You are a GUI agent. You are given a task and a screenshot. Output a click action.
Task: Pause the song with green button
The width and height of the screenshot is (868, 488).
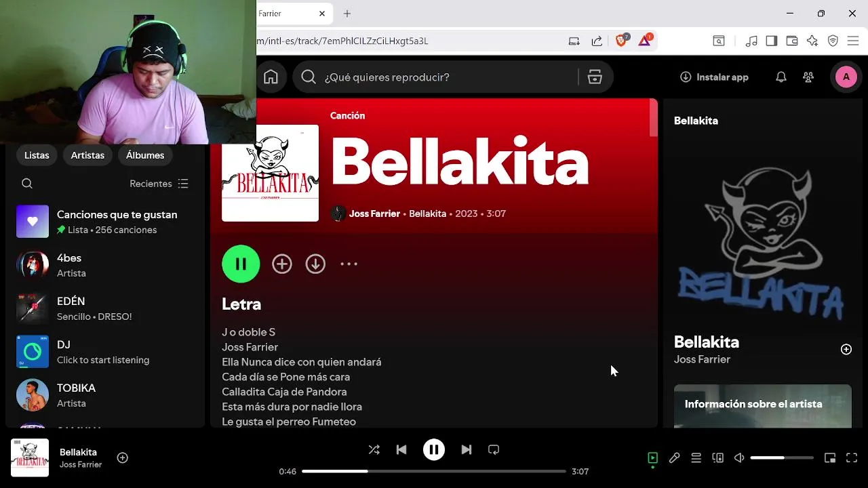(x=241, y=264)
